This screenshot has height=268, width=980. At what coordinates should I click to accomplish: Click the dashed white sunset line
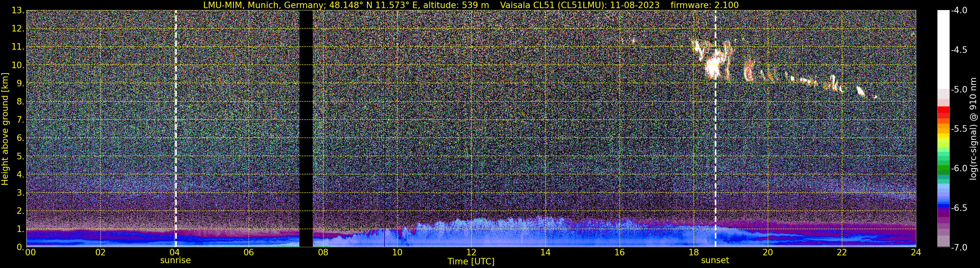[715, 129]
